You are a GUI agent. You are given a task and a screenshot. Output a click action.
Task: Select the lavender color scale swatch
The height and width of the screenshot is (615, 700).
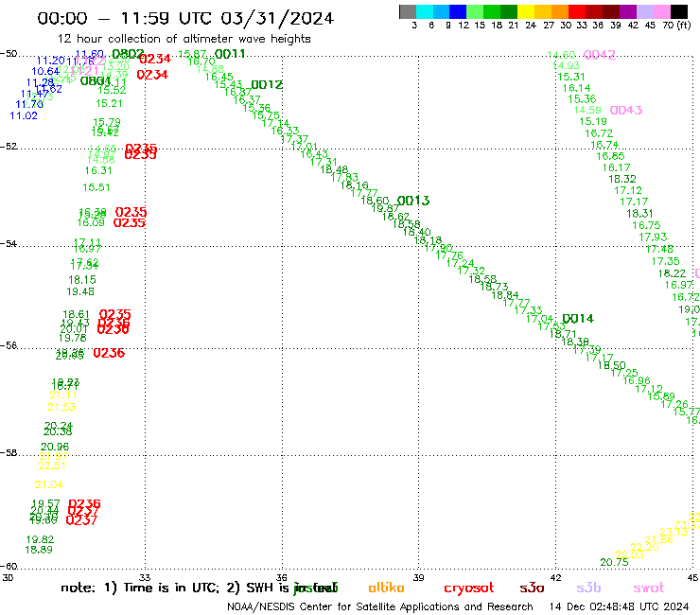[644, 11]
